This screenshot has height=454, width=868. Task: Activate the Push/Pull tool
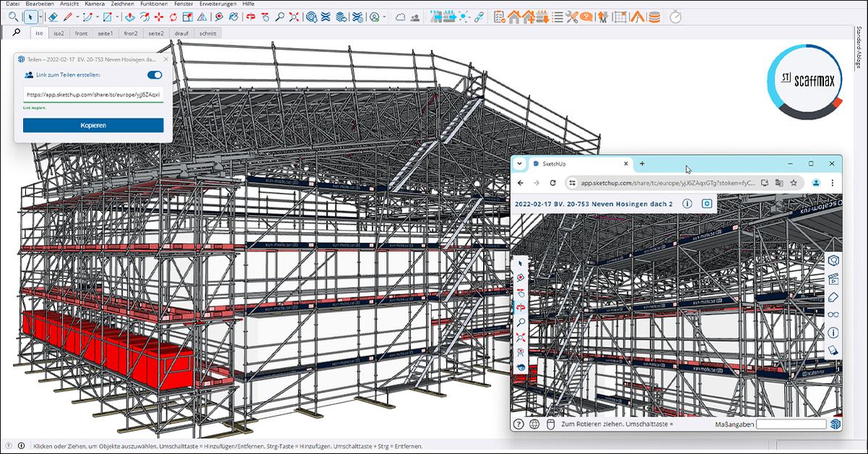point(130,17)
